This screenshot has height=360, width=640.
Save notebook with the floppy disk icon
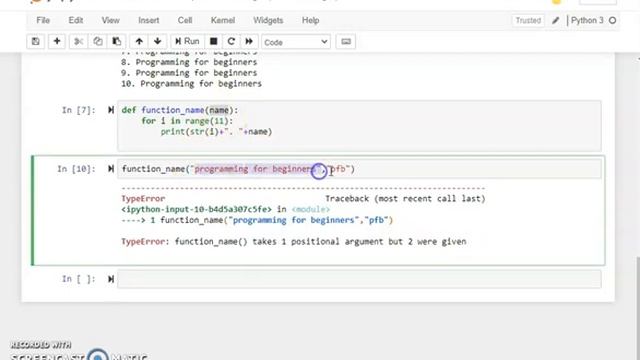click(x=36, y=42)
